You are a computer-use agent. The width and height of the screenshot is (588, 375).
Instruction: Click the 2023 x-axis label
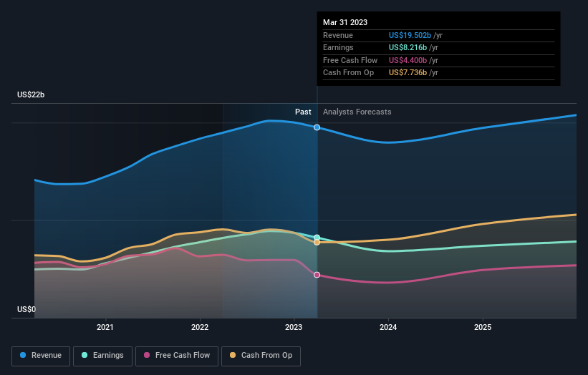click(294, 327)
